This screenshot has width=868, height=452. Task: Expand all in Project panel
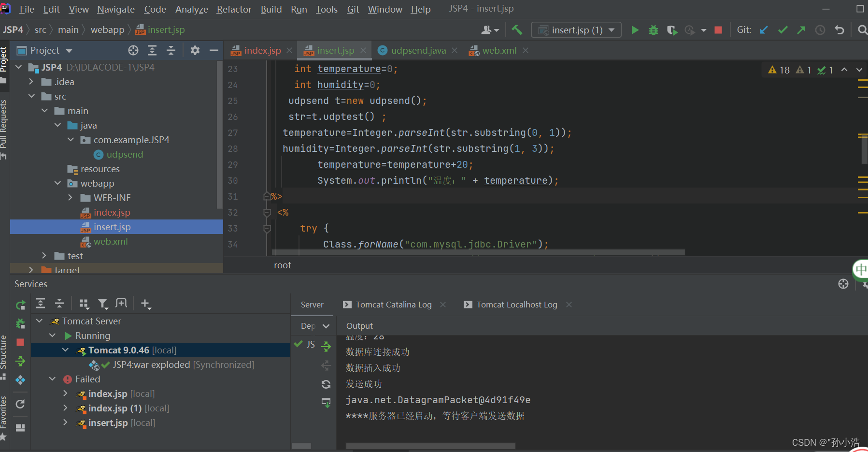tap(152, 50)
